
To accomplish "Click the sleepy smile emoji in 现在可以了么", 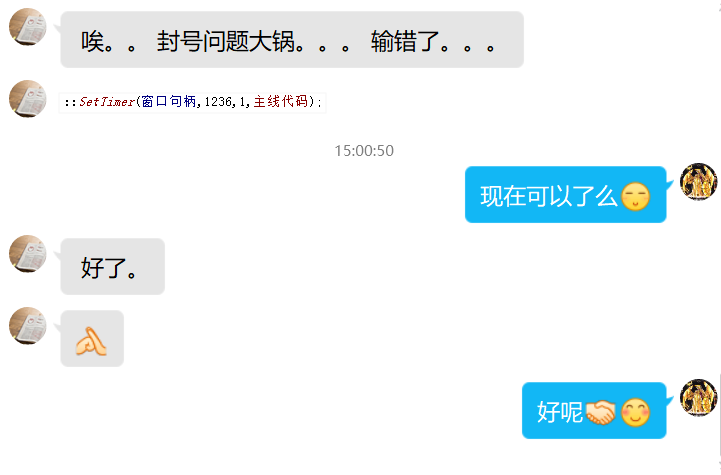I will (x=635, y=196).
